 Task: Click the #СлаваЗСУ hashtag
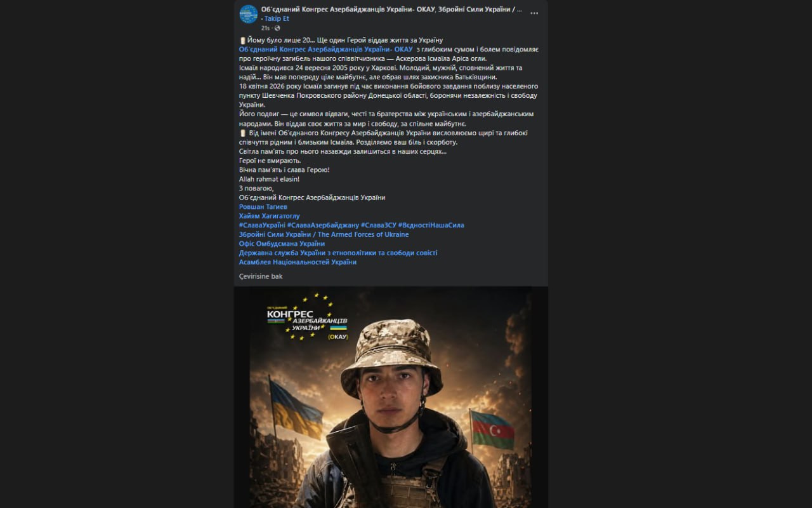(x=379, y=225)
